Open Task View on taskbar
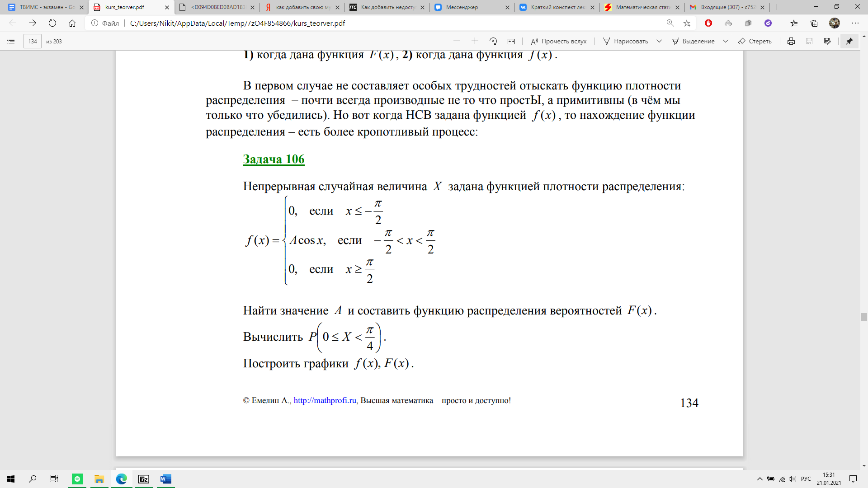Screen dimensions: 868x488 click(x=54, y=479)
